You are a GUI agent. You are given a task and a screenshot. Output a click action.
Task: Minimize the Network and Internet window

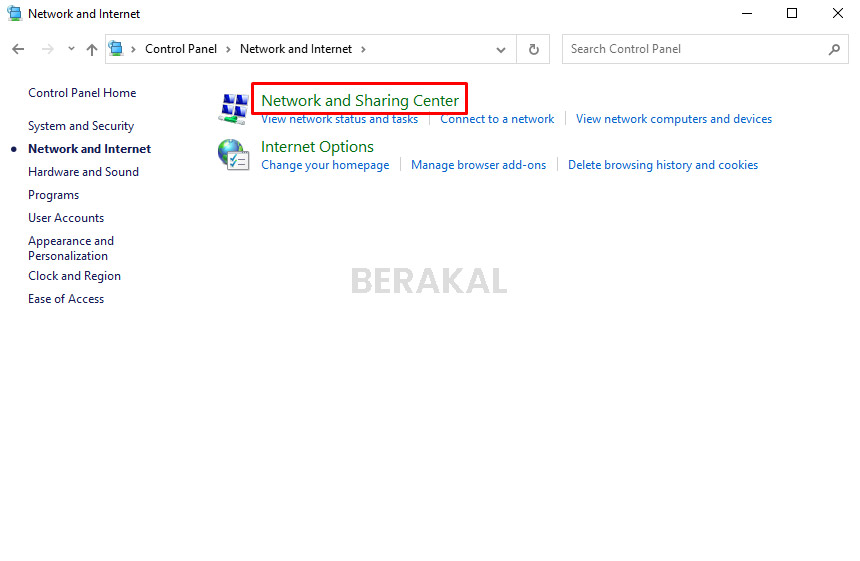747,13
